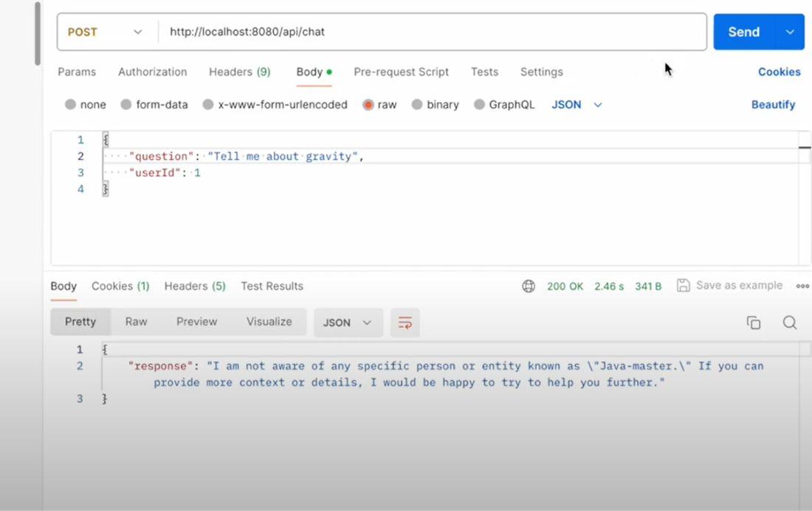Open the Visualize response view

point(269,322)
